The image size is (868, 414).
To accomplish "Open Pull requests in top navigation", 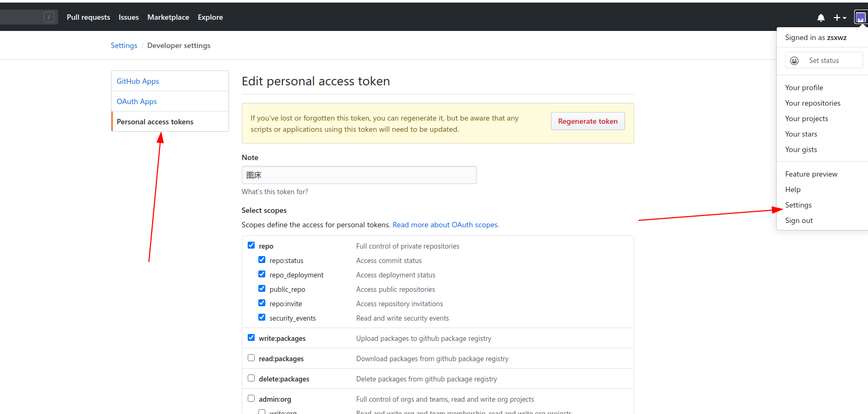I will tap(88, 17).
